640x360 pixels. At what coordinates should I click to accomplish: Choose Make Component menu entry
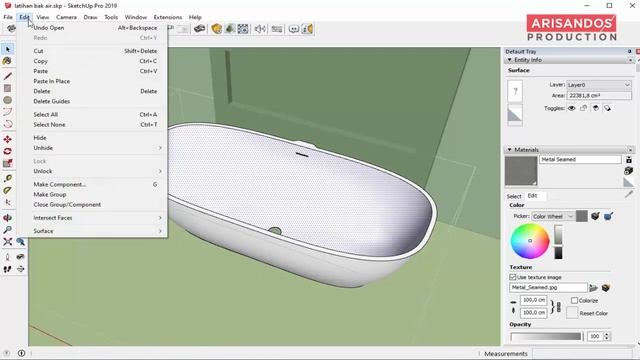click(97, 184)
